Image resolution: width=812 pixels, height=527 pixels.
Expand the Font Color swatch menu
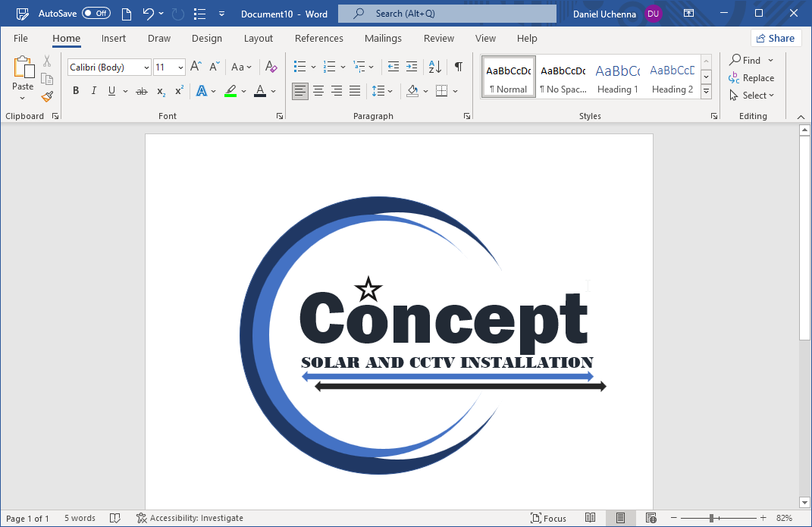[x=274, y=90]
